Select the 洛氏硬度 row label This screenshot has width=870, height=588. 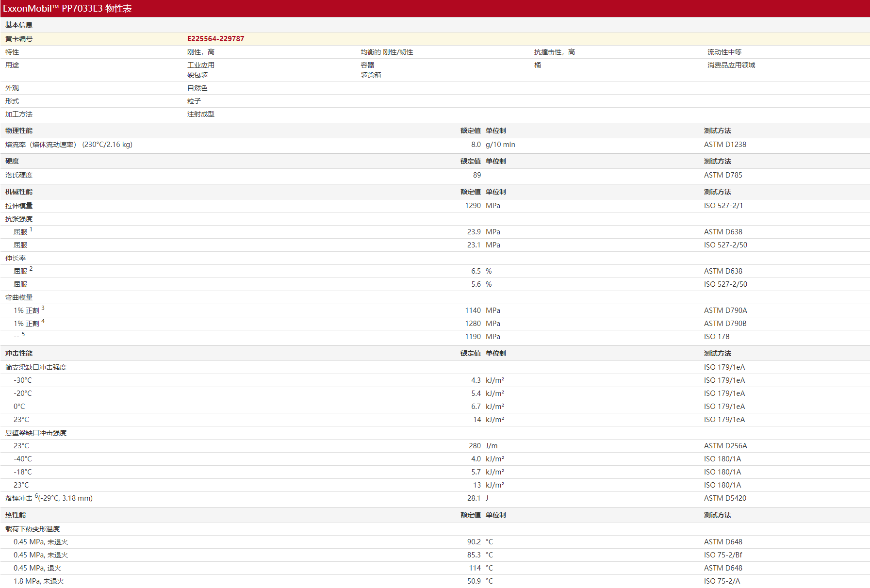[19, 175]
